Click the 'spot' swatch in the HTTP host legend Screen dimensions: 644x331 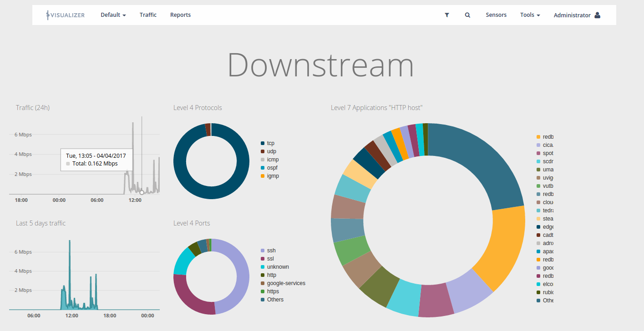coord(538,153)
